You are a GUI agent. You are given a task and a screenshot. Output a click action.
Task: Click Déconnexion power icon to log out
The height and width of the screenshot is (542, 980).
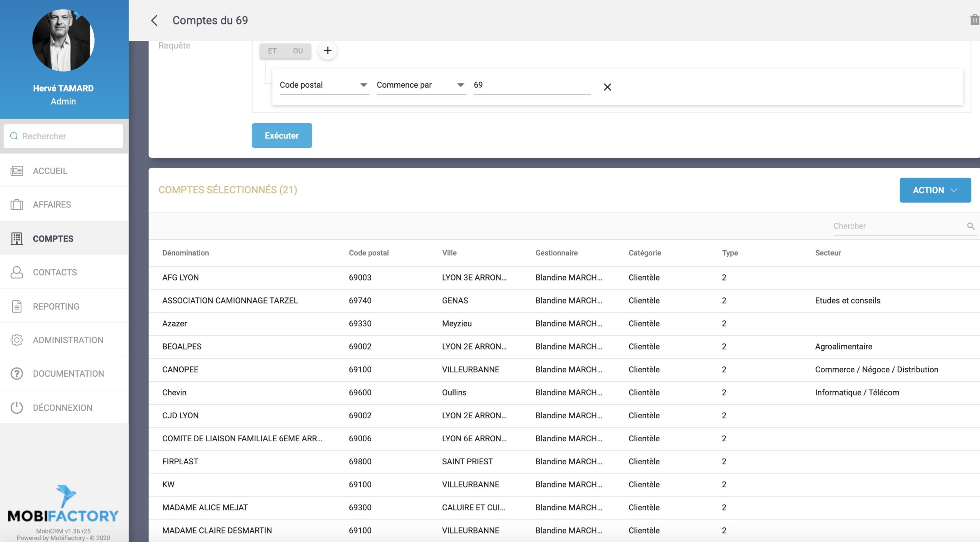pos(17,408)
